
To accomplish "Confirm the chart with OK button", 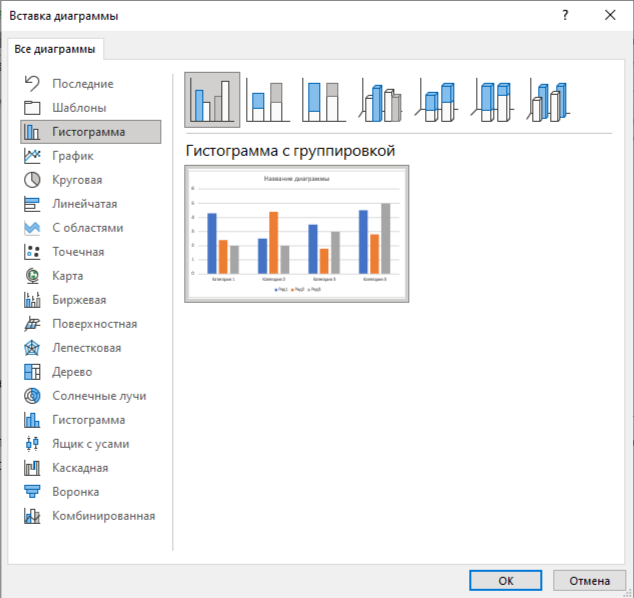I will [506, 580].
